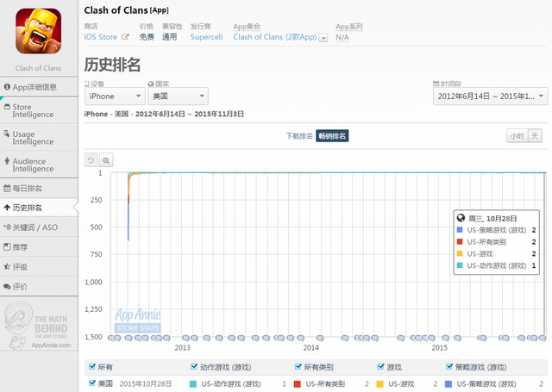This screenshot has width=552, height=392.
Task: Click the Audience Intelligence person icon
Action: pyautogui.click(x=7, y=161)
